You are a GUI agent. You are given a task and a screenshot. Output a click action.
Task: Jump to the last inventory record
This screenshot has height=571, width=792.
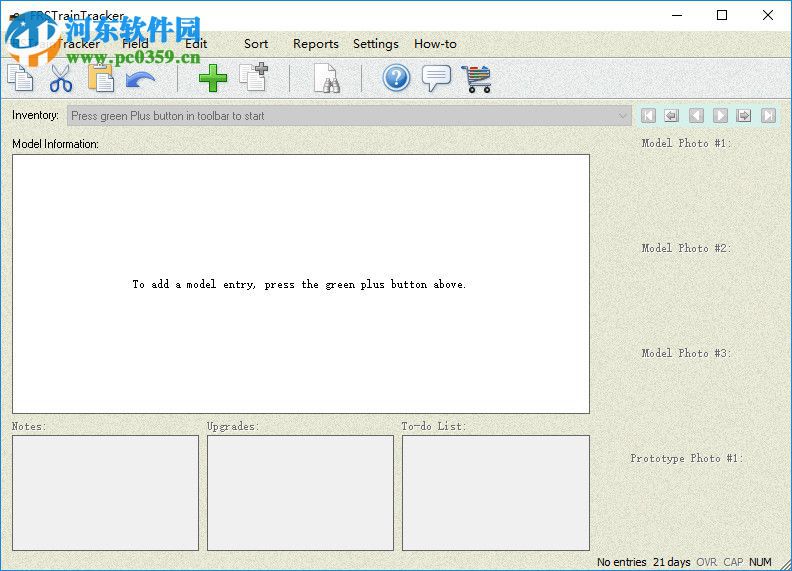click(768, 116)
